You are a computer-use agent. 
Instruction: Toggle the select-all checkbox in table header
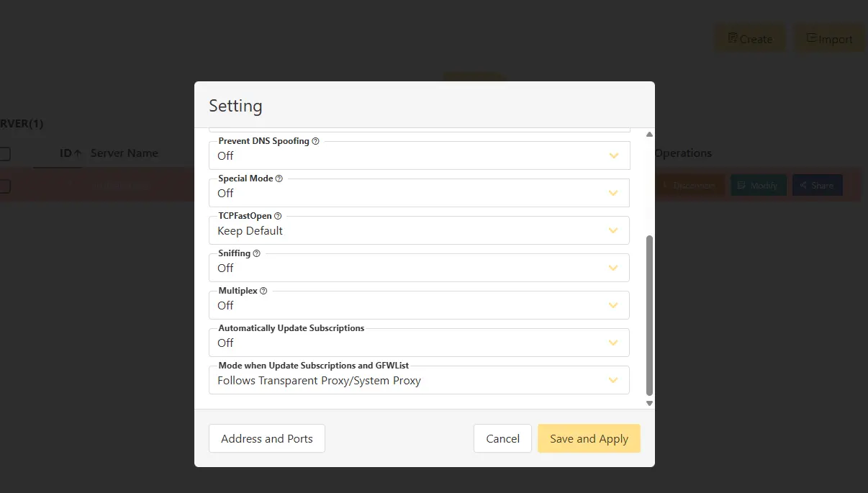4,153
